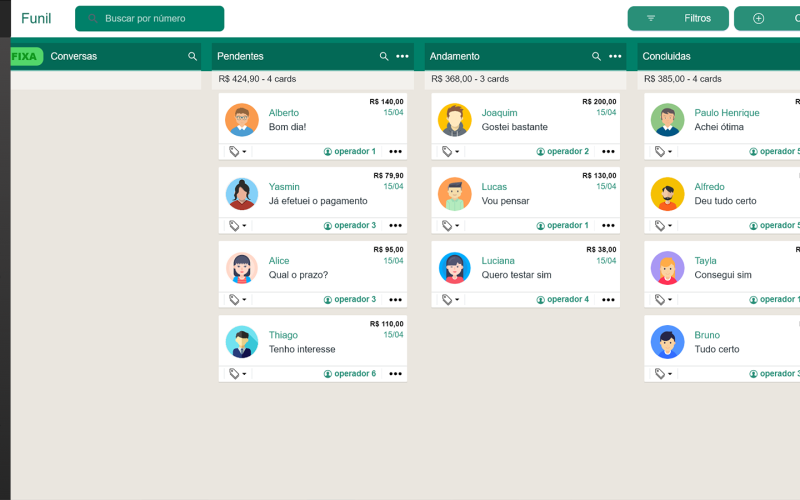This screenshot has width=800, height=500.
Task: Expand tag dropdown on Alberto's card
Action: click(x=237, y=152)
